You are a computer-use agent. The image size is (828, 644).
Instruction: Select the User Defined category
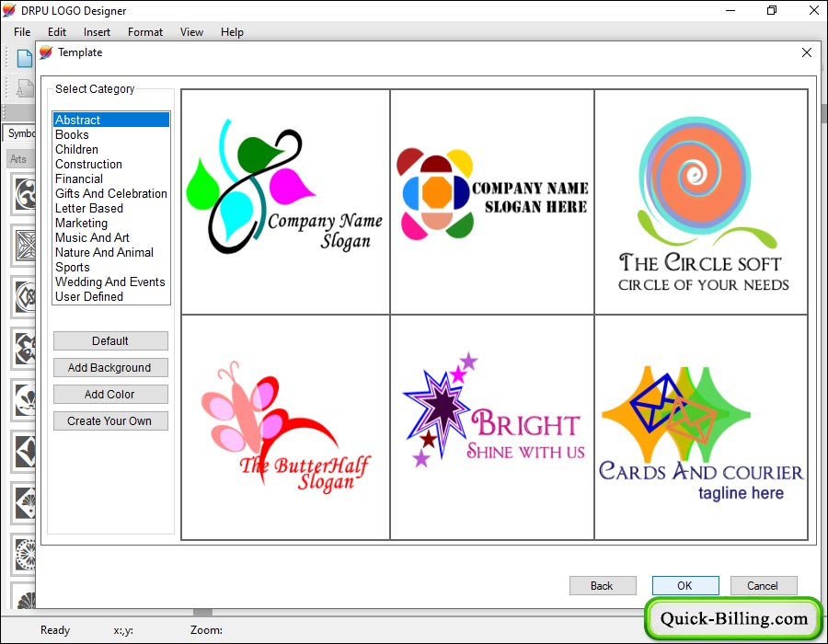coord(111,296)
